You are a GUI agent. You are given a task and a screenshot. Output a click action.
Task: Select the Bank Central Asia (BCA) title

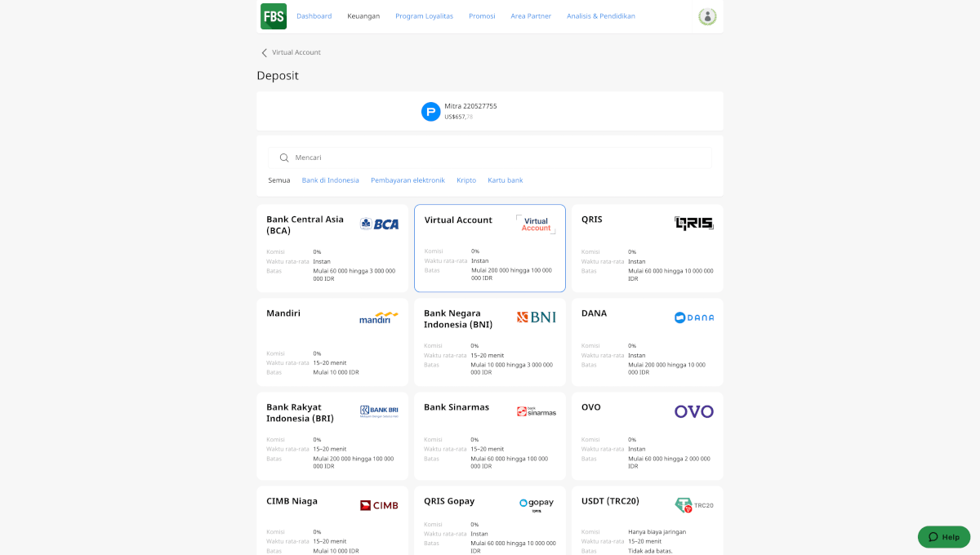[x=305, y=225]
